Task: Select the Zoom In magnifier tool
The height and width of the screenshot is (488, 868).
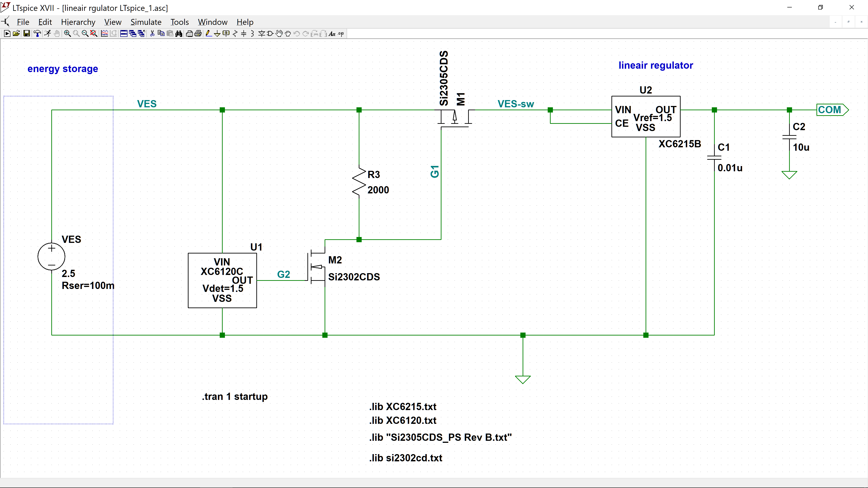Action: tap(68, 34)
